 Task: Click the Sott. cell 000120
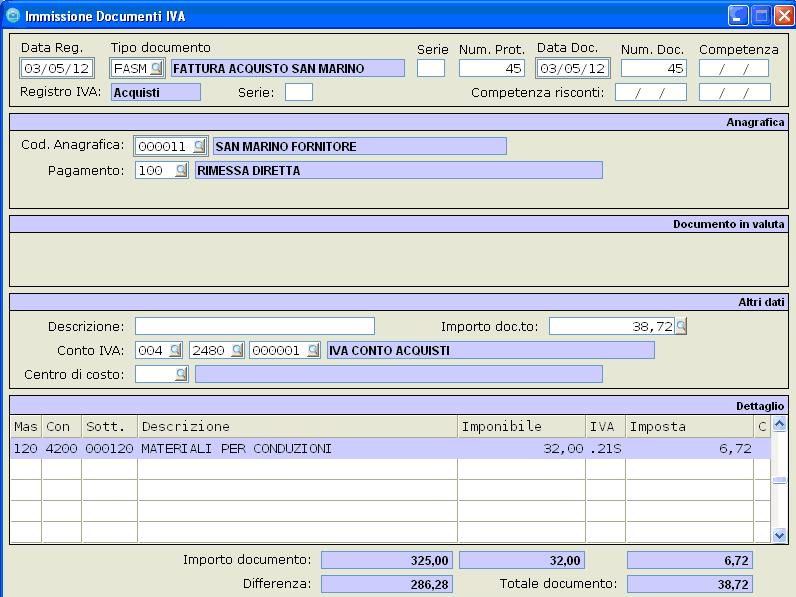109,448
